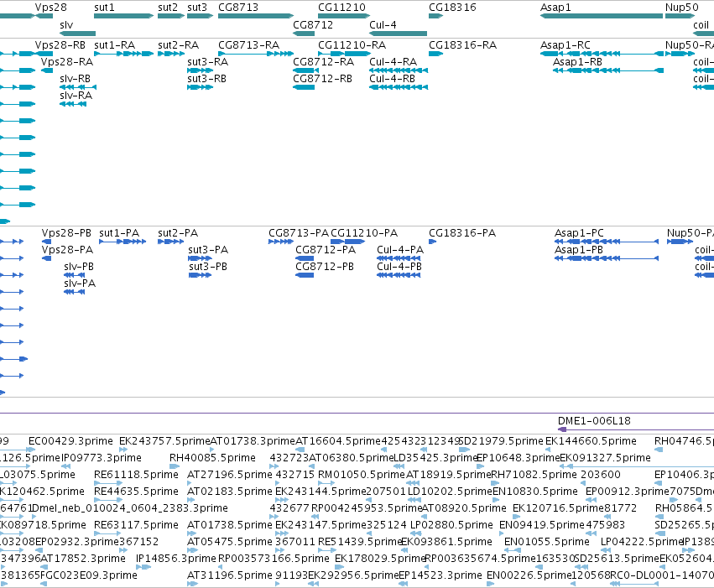Screen dimensions: 714x588
Task: Click the Asap1 gene label
Action: [x=555, y=8]
